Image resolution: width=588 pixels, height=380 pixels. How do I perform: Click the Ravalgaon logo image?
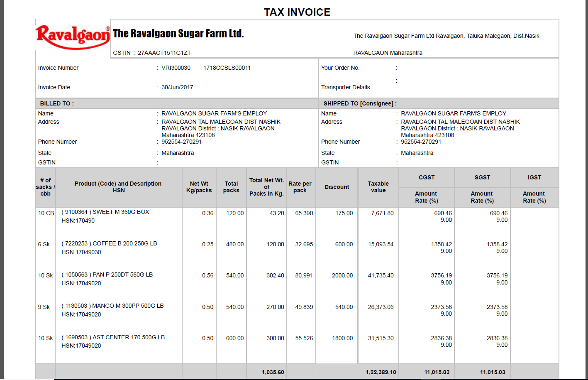pos(73,37)
